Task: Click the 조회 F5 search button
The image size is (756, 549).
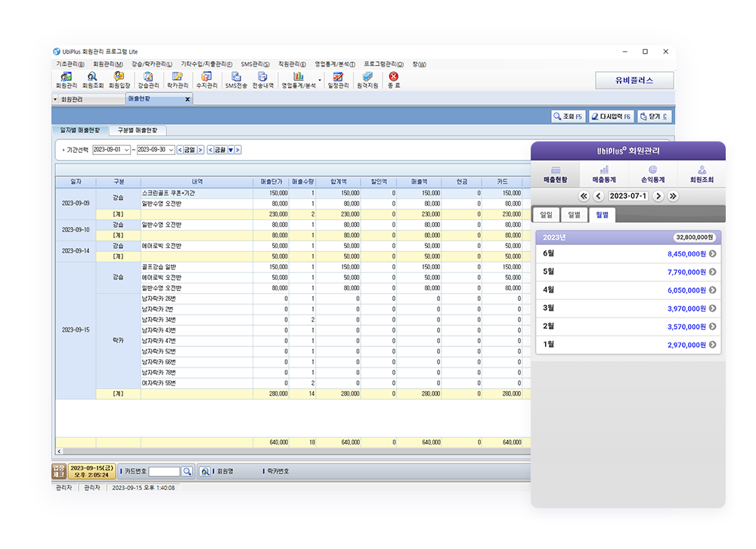Action: tap(568, 116)
